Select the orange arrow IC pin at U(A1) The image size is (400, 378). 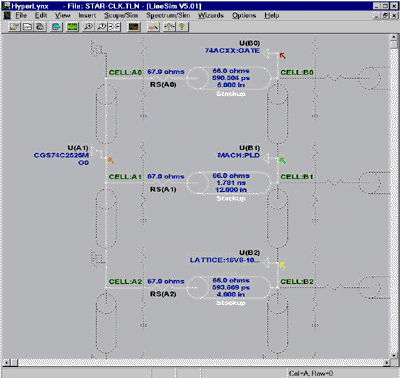coord(111,161)
